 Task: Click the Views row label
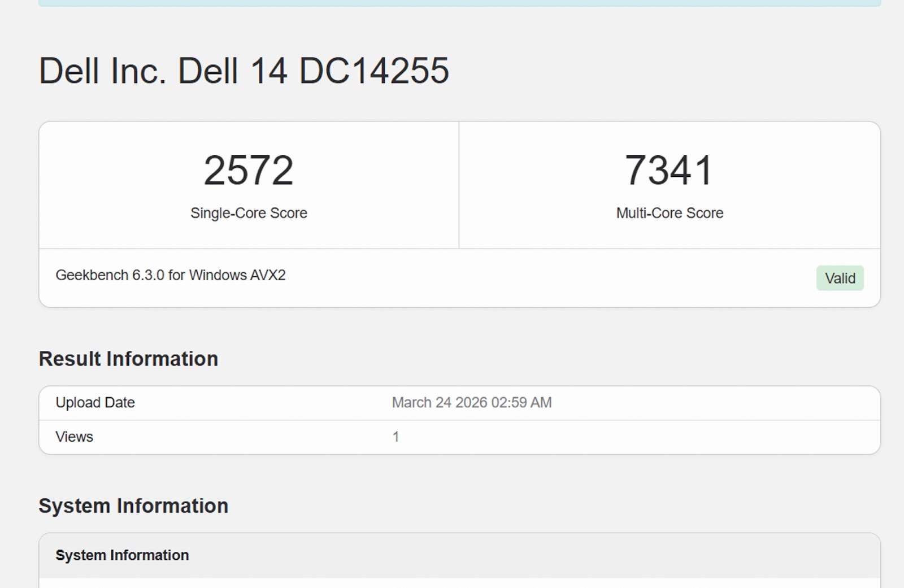[x=74, y=437]
